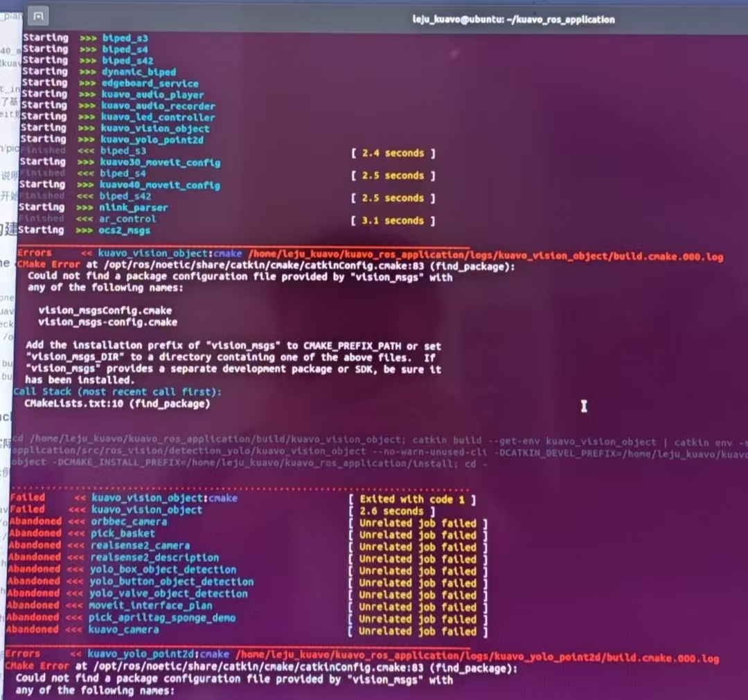
Task: Click the pick_apriltag_sponge_demo package name
Action: point(162,618)
